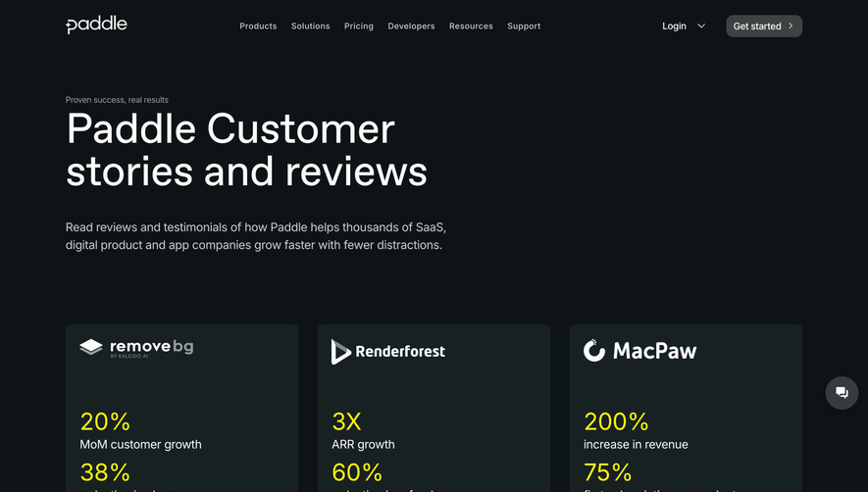The width and height of the screenshot is (868, 492).
Task: Click the "increase in revenue" text
Action: [x=636, y=444]
